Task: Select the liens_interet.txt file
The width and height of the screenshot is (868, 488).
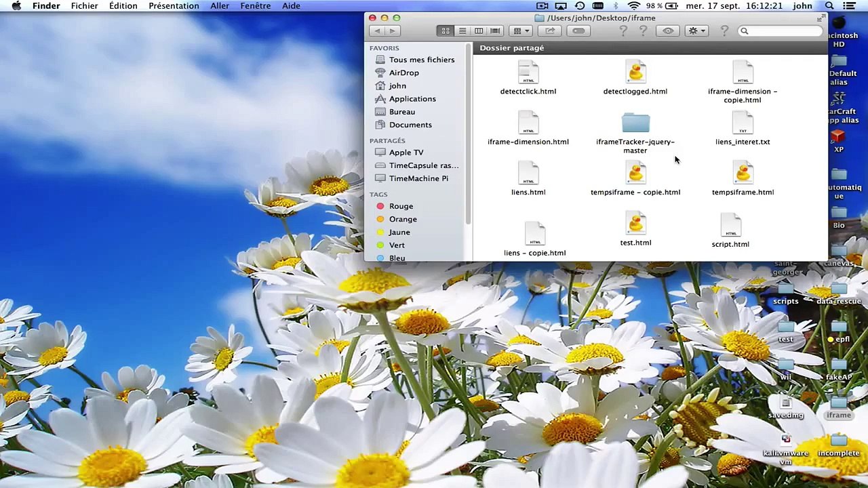Action: (743, 124)
